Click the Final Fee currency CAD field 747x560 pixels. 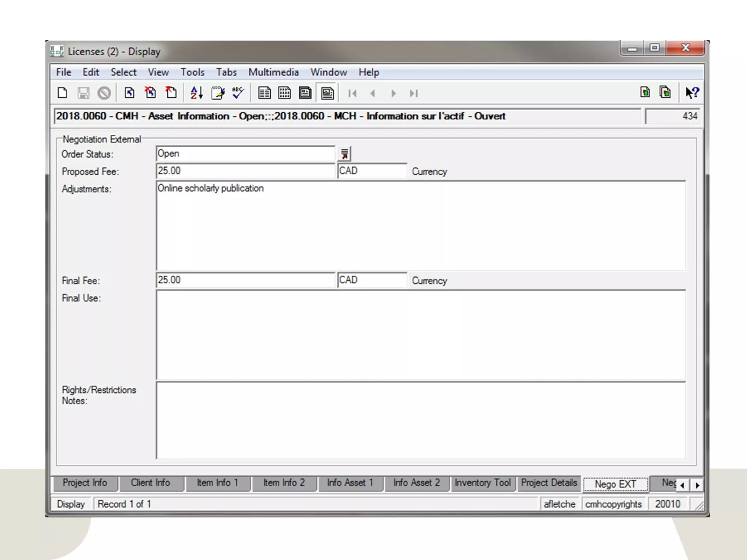click(372, 280)
